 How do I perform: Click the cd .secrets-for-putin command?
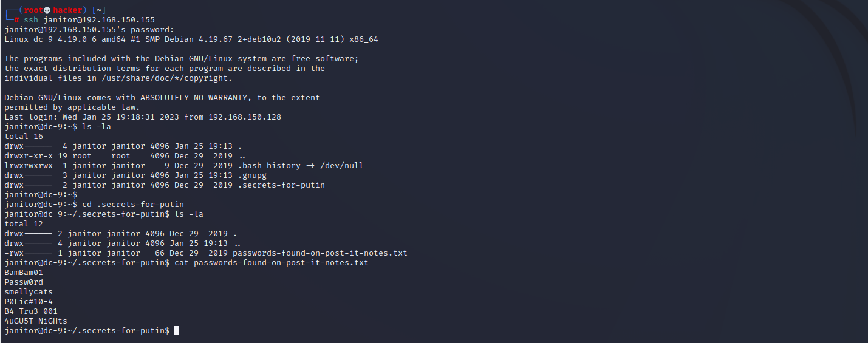click(133, 205)
